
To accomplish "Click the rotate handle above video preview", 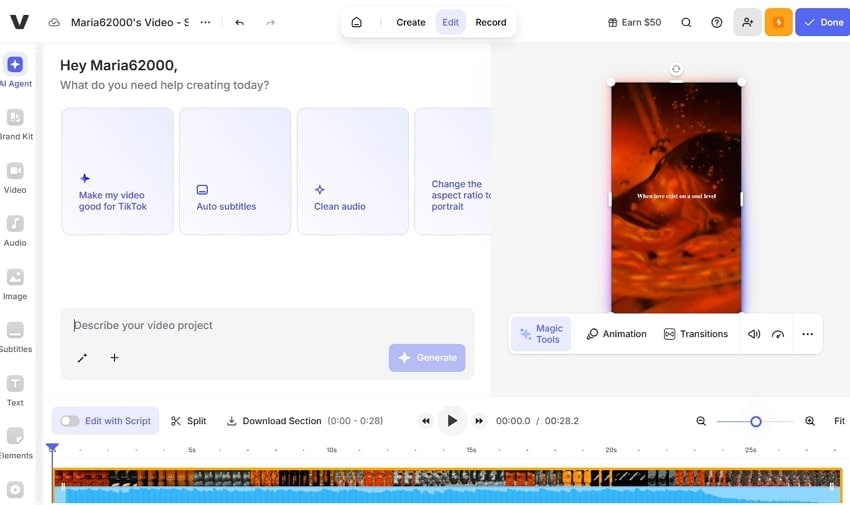I will pos(676,69).
